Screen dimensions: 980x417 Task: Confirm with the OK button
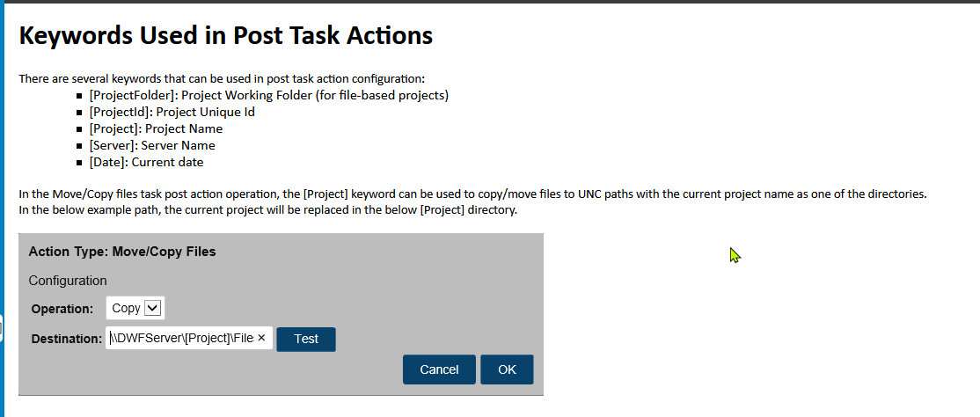(x=507, y=369)
